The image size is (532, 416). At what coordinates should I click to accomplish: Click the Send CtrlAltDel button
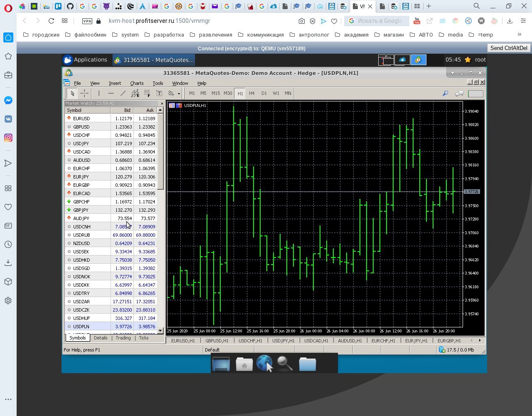(x=509, y=48)
